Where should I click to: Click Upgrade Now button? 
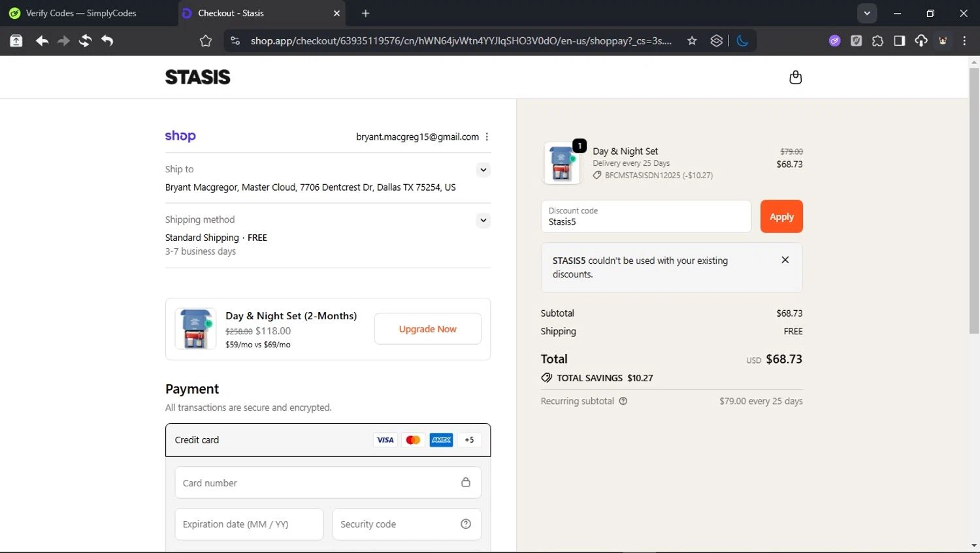tap(428, 329)
